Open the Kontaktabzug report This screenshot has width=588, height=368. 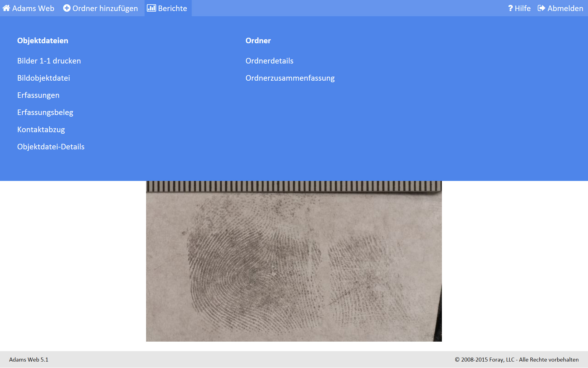coord(41,129)
